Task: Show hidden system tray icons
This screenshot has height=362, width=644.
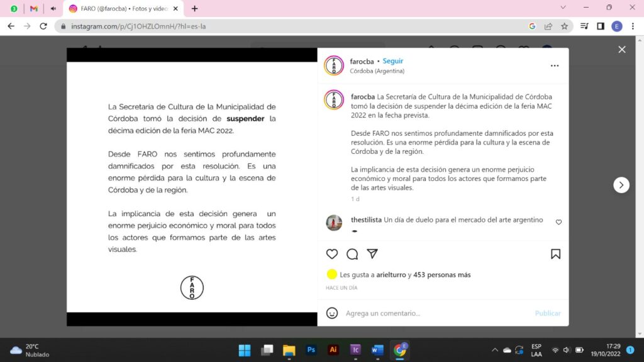Action: [494, 350]
